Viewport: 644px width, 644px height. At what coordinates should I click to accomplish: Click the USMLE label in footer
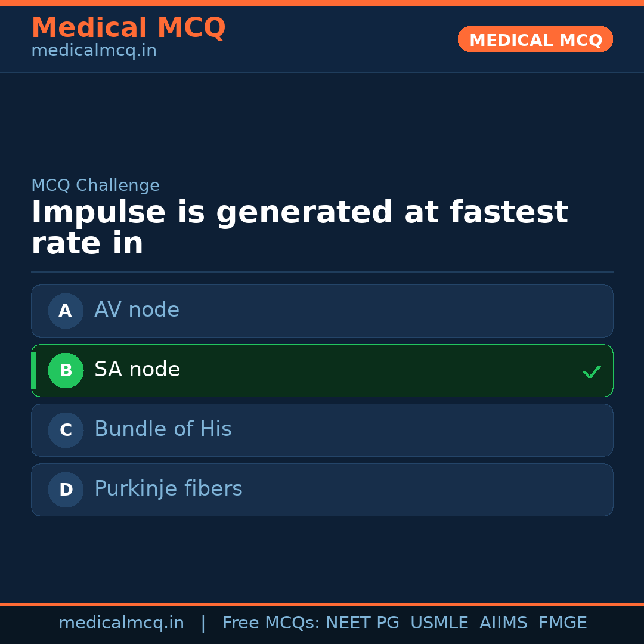click(439, 623)
